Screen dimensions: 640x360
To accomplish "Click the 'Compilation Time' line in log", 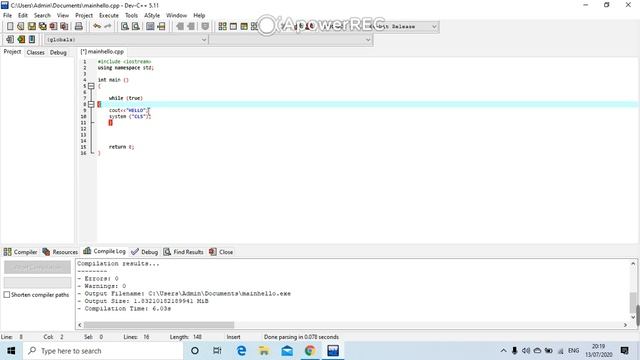I will 124,309.
